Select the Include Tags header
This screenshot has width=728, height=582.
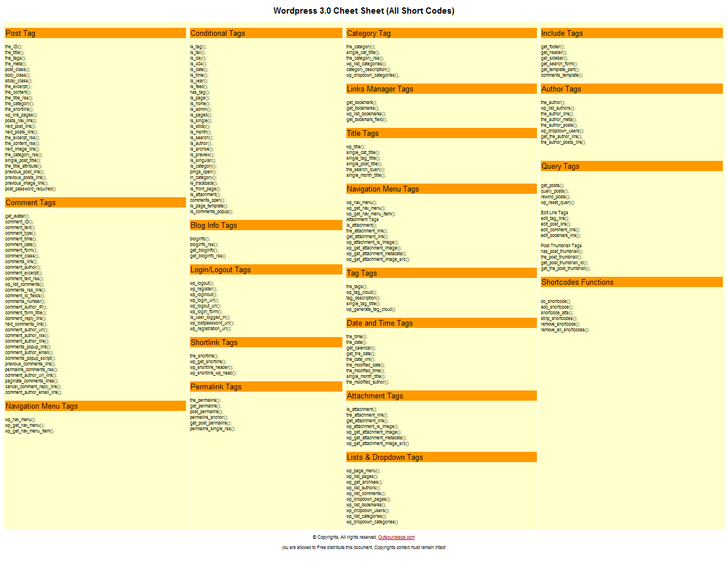pyautogui.click(x=631, y=33)
